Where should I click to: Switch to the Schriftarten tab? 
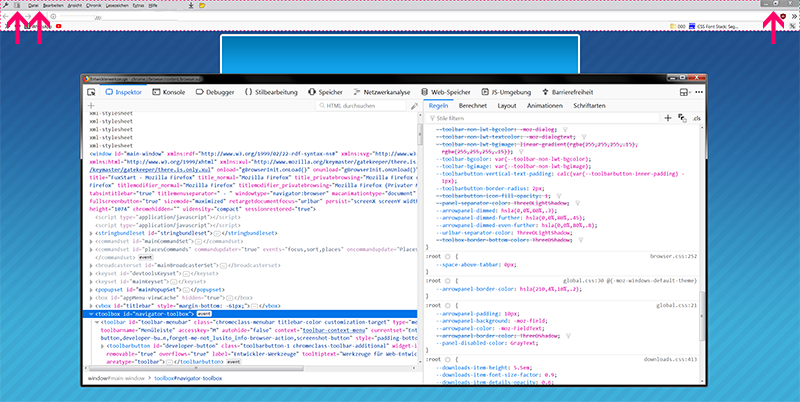pos(589,104)
